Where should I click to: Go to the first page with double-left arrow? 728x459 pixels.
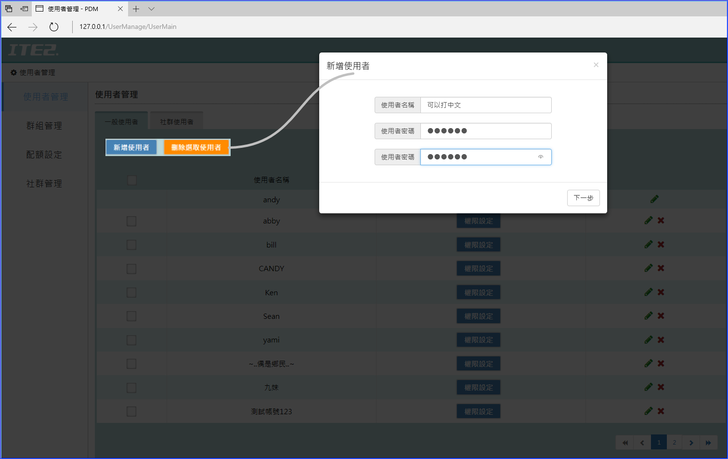click(x=625, y=443)
